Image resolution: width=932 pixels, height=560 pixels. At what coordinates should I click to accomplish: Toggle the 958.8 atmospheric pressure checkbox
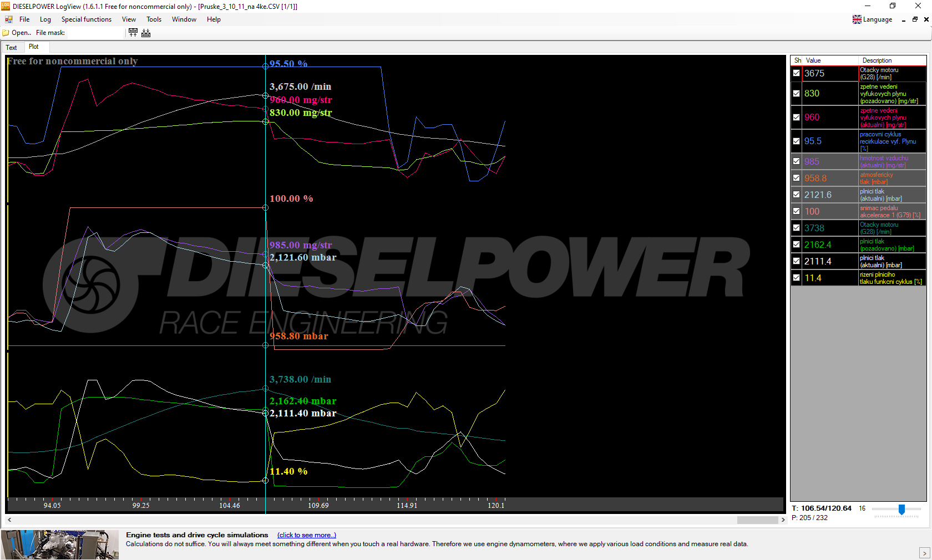(x=796, y=178)
